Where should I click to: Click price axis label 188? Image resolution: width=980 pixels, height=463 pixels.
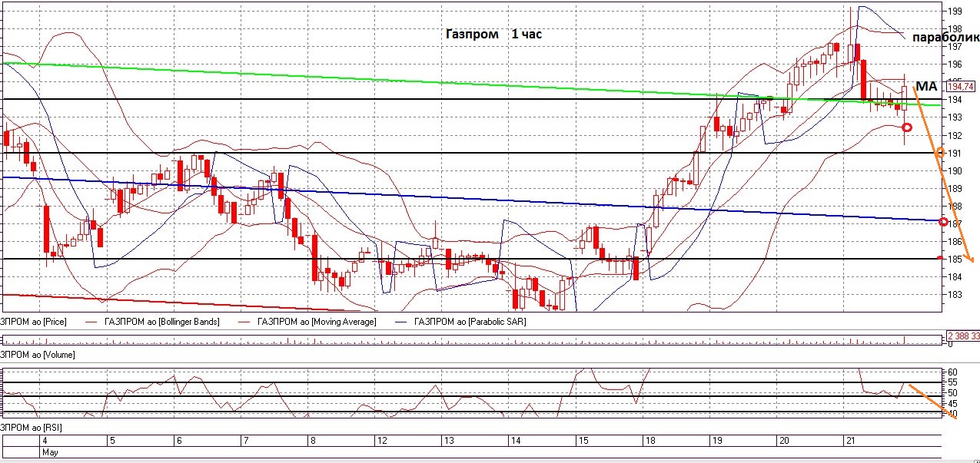pyautogui.click(x=956, y=206)
